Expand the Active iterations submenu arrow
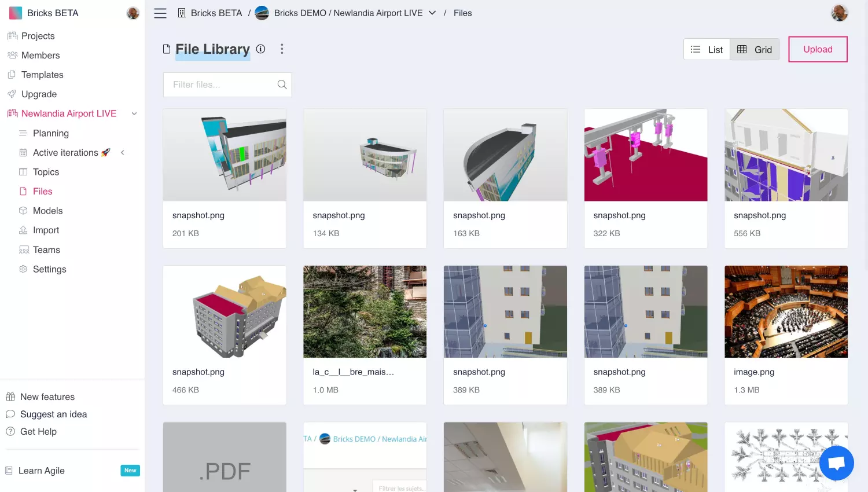The image size is (868, 492). click(123, 153)
